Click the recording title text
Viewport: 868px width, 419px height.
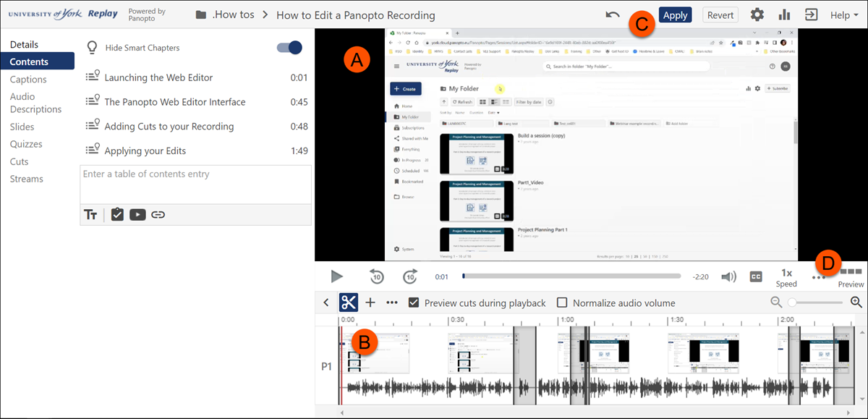coord(356,15)
